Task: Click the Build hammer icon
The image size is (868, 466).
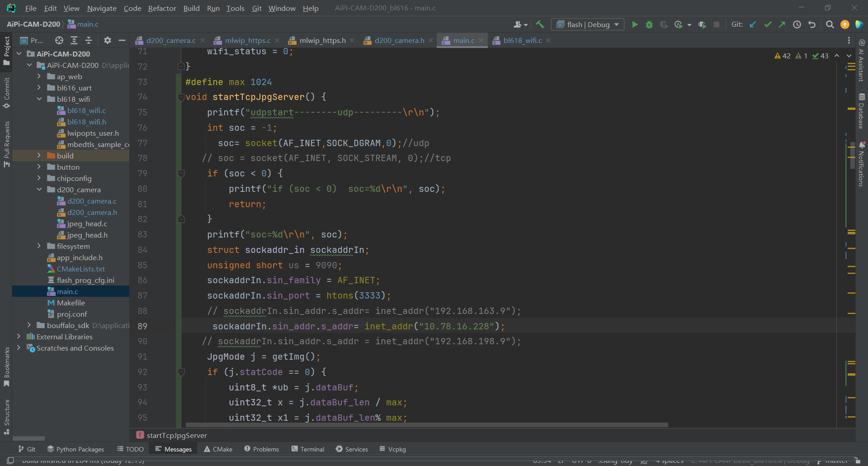Action: (540, 24)
